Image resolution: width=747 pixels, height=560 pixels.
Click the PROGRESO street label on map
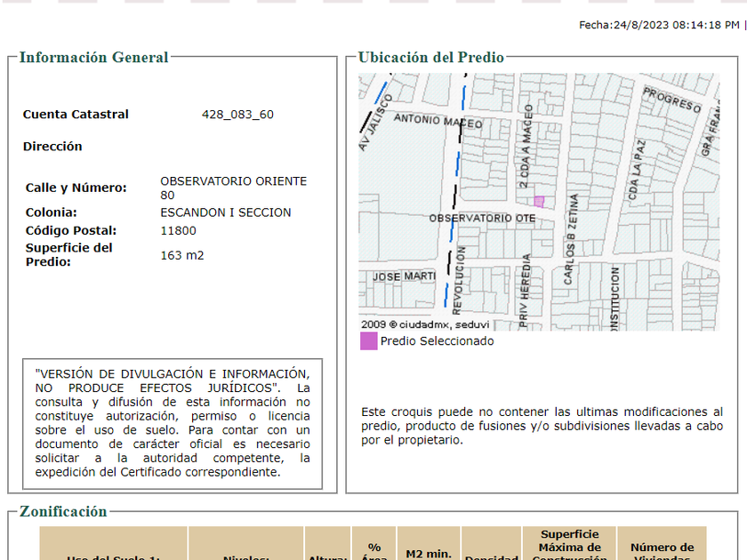click(x=672, y=100)
